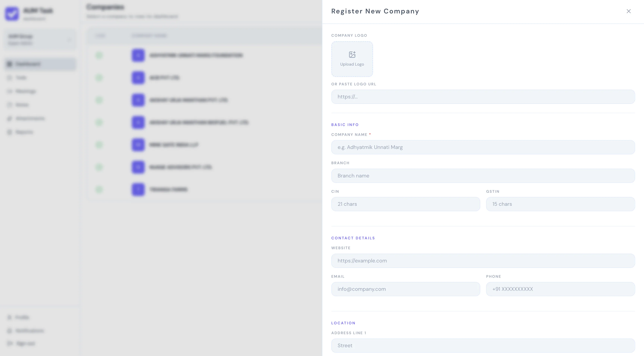
Task: Click the Upload Logo image icon
Action: (352, 54)
